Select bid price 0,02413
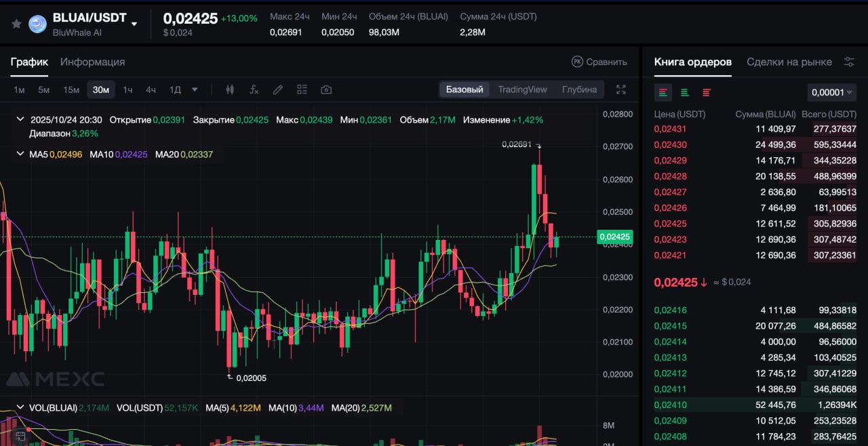The height and width of the screenshot is (446, 868). point(670,357)
